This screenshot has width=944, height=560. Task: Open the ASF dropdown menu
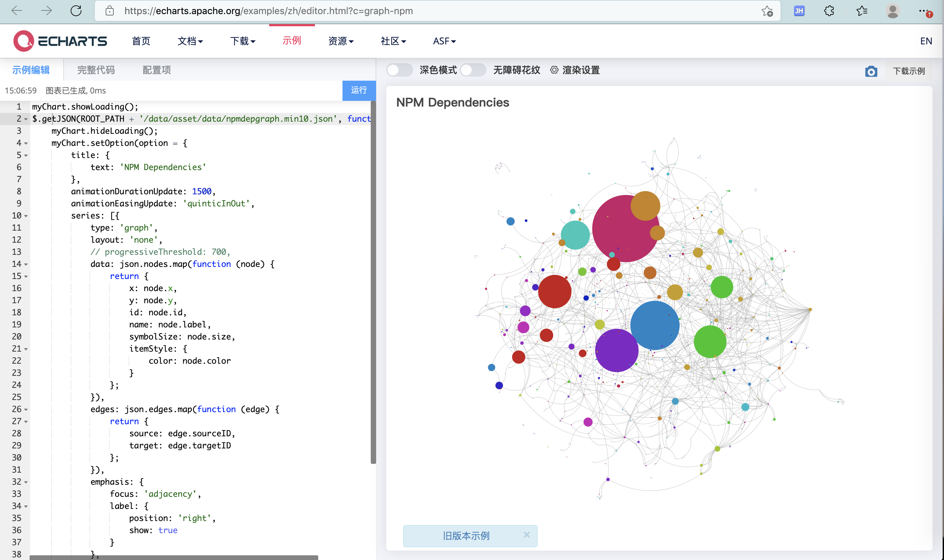[444, 41]
